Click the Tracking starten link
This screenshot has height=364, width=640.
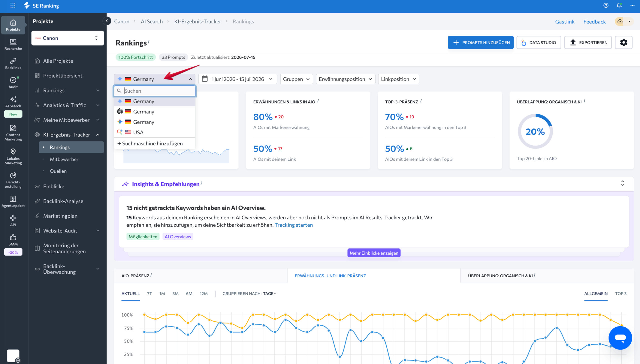pyautogui.click(x=293, y=225)
